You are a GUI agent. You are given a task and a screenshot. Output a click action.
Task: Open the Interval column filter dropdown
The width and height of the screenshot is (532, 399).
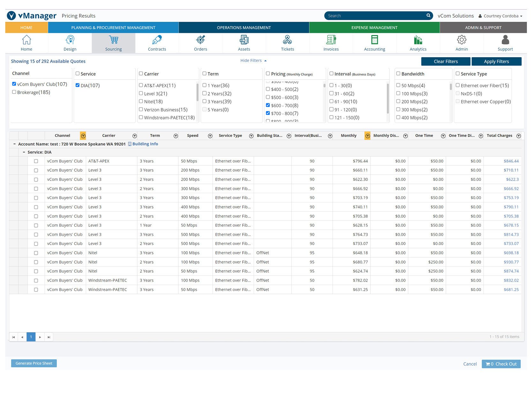click(x=330, y=136)
